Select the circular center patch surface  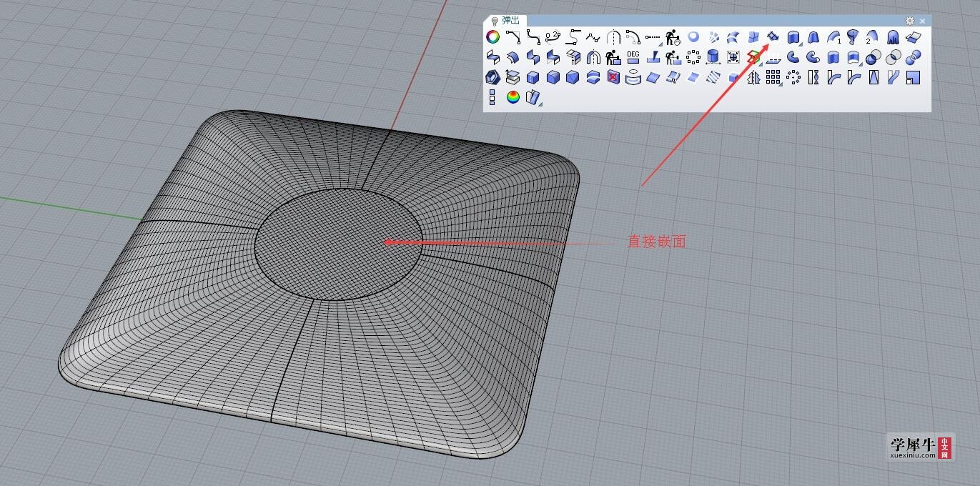coord(338,244)
